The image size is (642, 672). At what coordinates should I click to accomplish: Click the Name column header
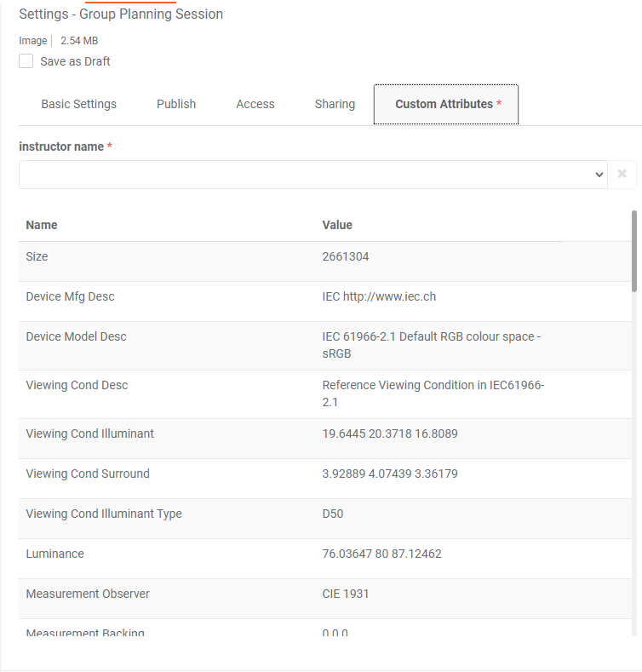[42, 225]
